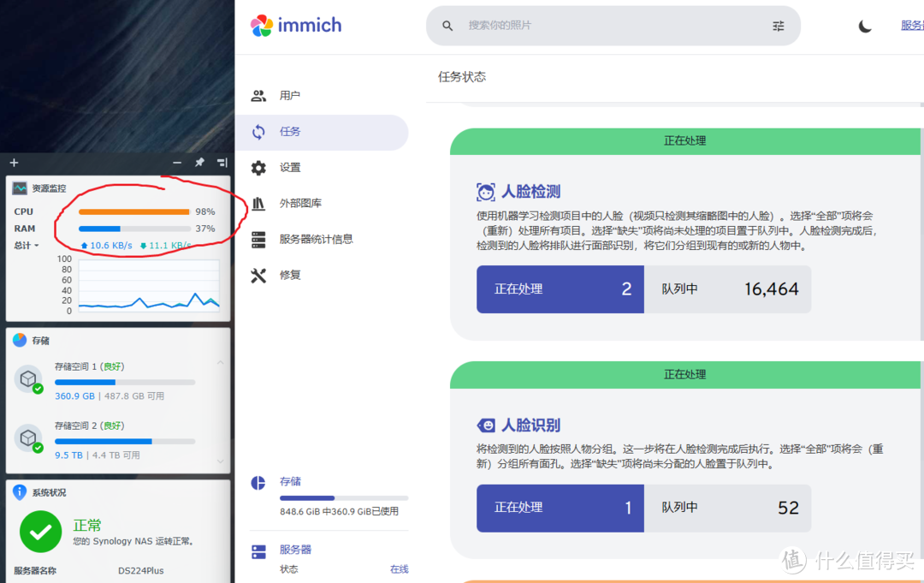The width and height of the screenshot is (924, 583).
Task: Click the widget layout icon beside the pin
Action: coord(221,162)
